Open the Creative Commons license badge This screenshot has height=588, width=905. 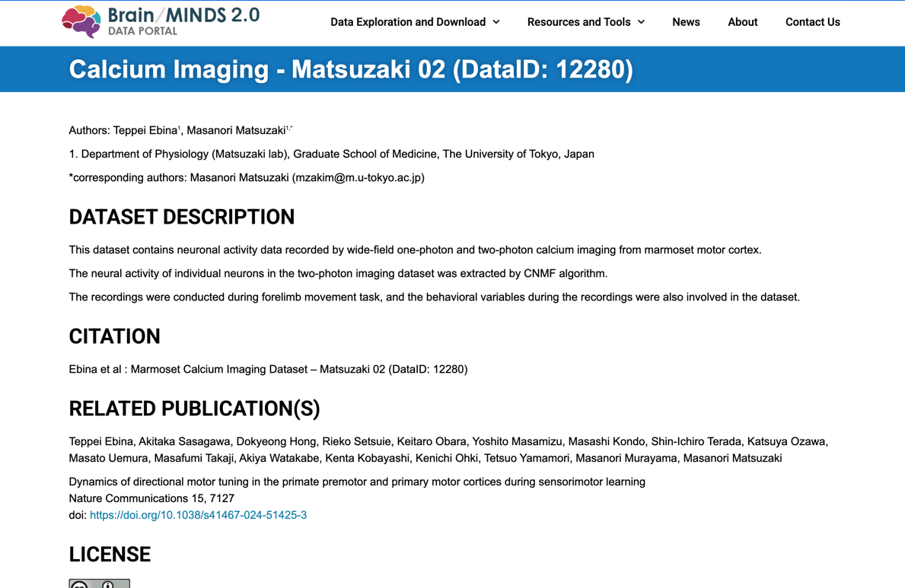(x=99, y=583)
